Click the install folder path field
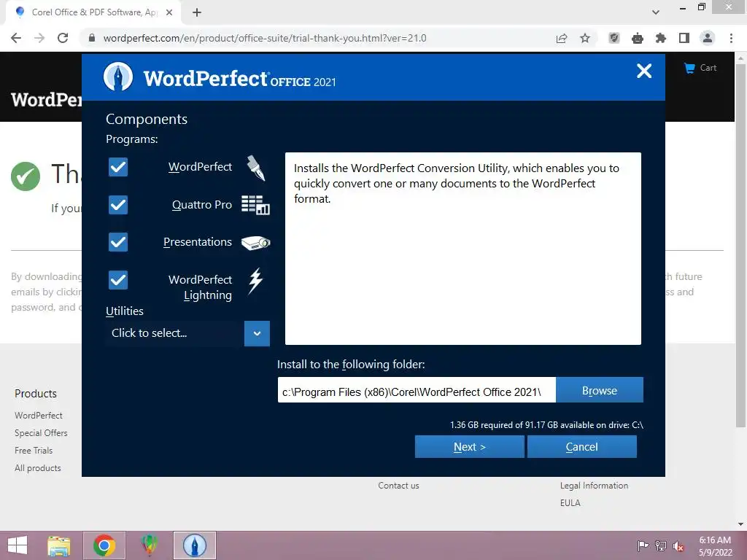The image size is (747, 560). tap(417, 390)
